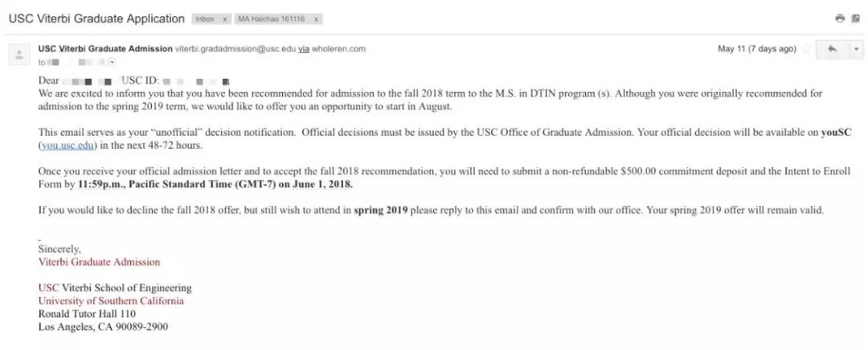The image size is (868, 350).
Task: Click University of Southern California signature text
Action: (111, 301)
